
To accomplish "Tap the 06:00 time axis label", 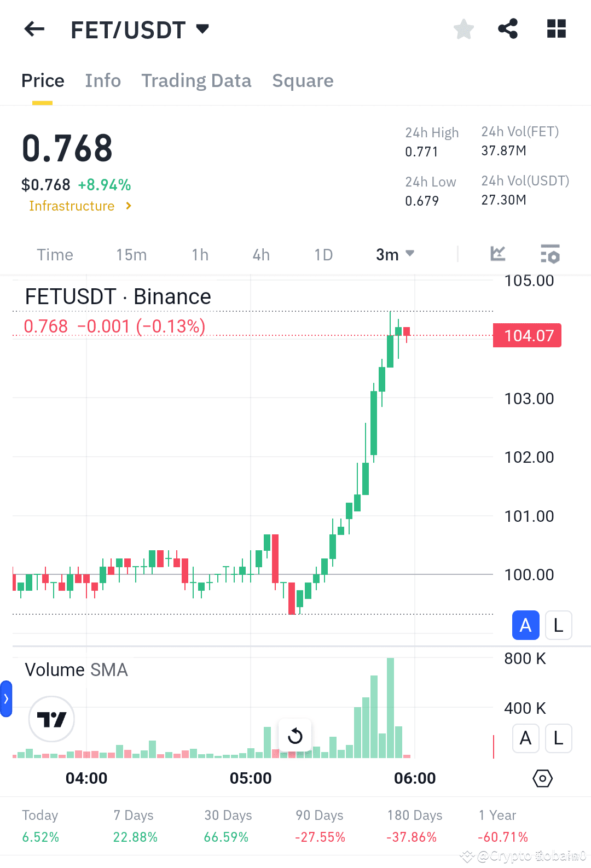I will 415,778.
